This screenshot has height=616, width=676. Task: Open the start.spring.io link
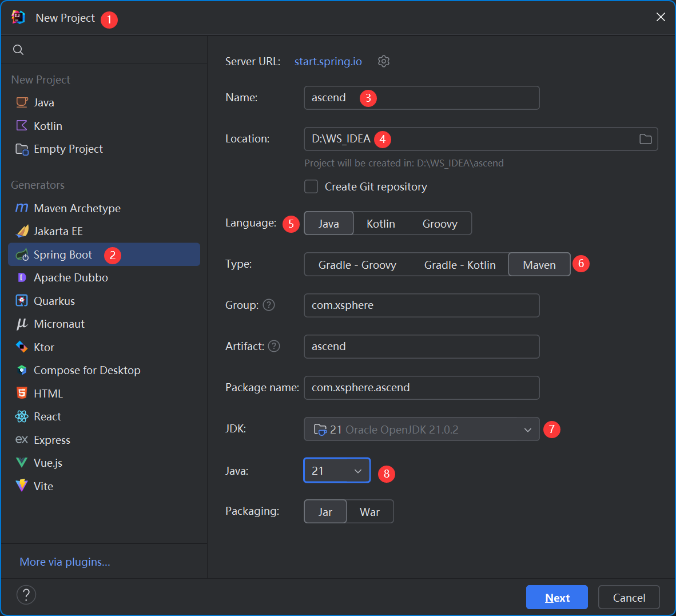328,61
